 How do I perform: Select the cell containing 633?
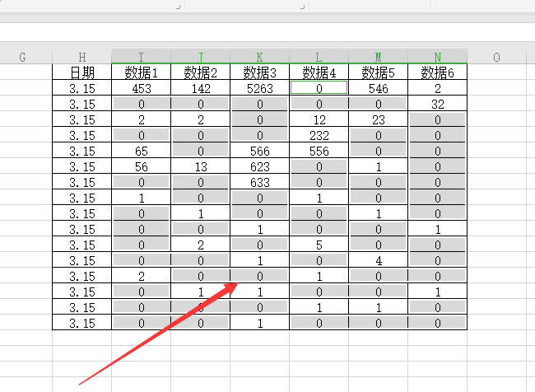pos(259,182)
